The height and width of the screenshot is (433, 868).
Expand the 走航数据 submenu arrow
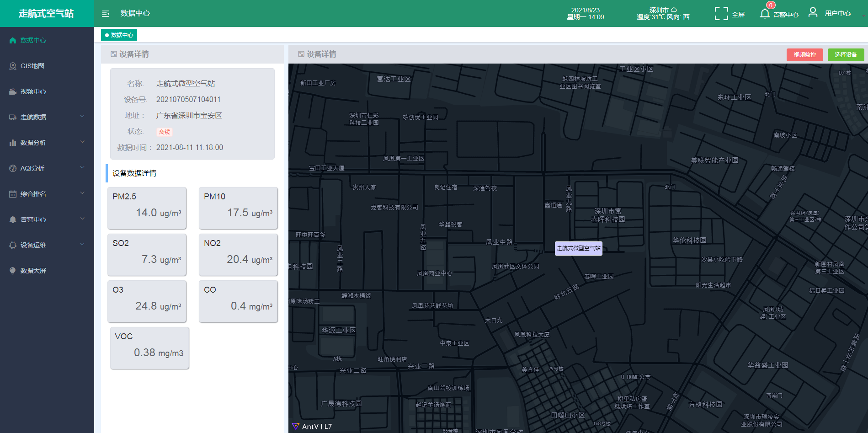click(82, 117)
